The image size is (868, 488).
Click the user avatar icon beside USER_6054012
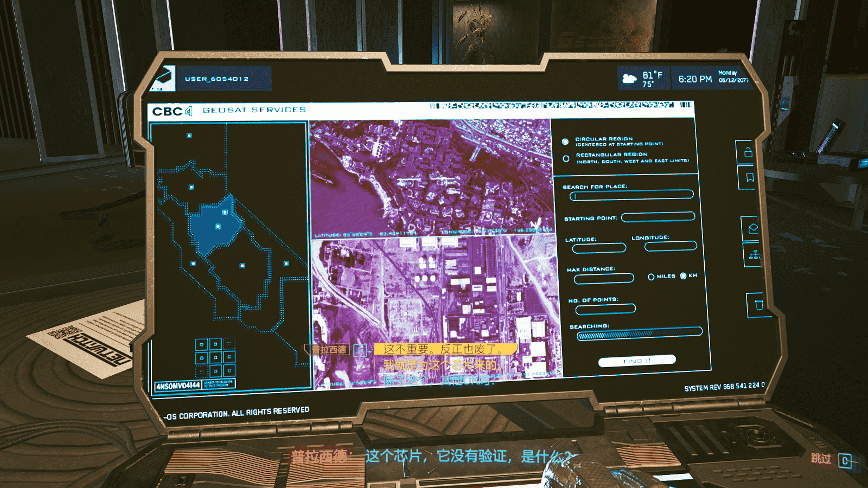163,79
